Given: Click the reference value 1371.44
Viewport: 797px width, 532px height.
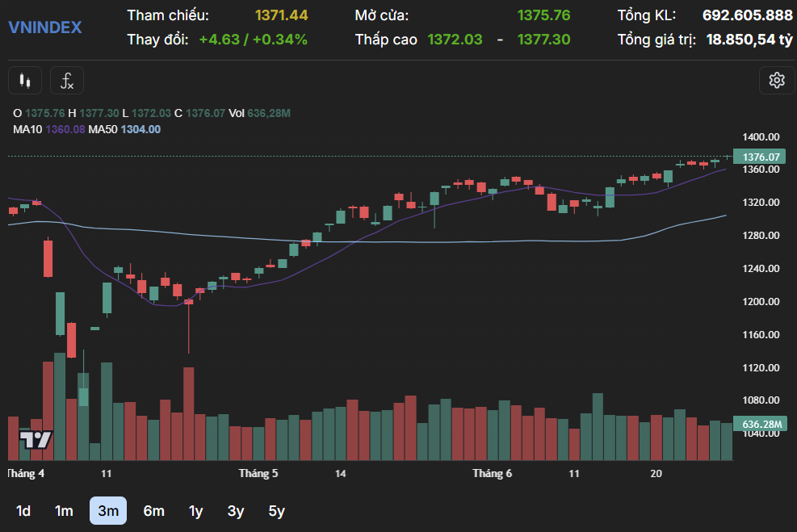Looking at the screenshot, I should tap(281, 15).
